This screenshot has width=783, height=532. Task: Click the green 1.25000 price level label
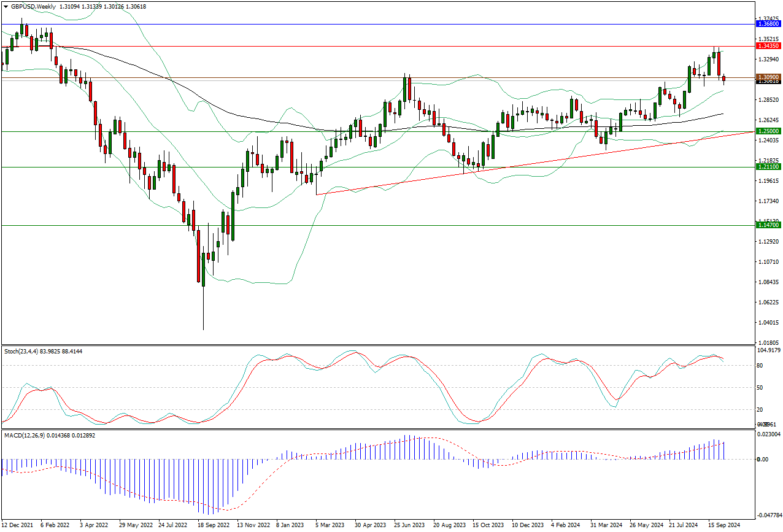(768, 131)
